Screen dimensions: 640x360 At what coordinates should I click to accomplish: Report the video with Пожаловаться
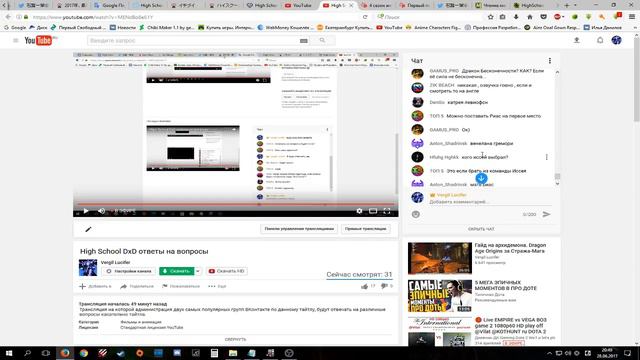(x=181, y=287)
